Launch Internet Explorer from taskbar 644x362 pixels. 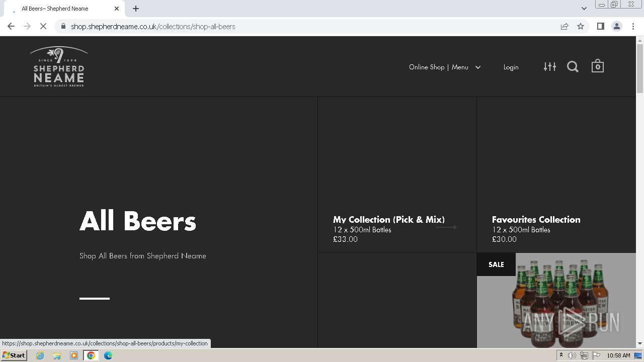(x=40, y=355)
